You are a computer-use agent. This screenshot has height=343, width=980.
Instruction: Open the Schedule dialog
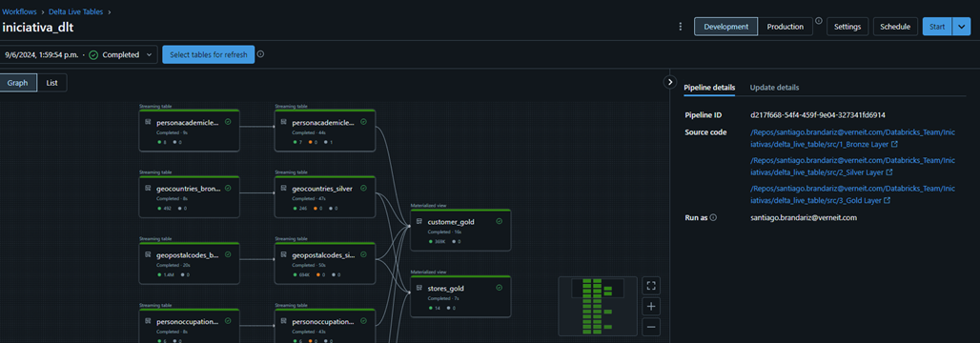click(x=895, y=27)
